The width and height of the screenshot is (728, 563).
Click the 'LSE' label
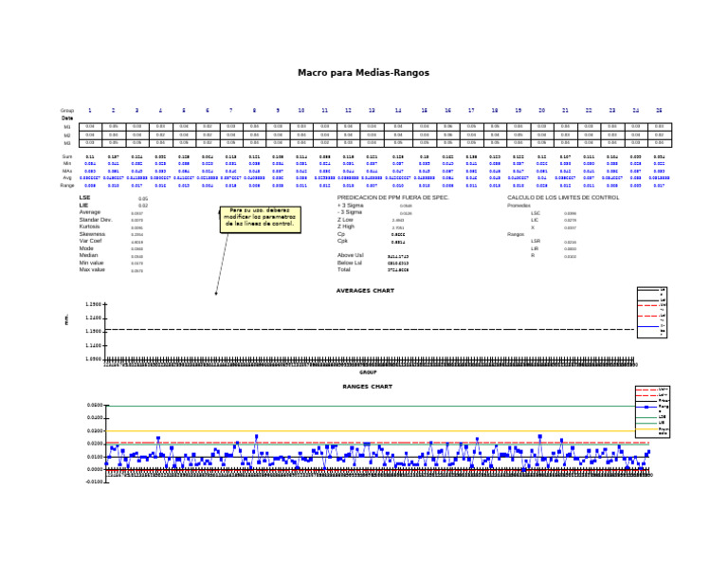tap(84, 198)
